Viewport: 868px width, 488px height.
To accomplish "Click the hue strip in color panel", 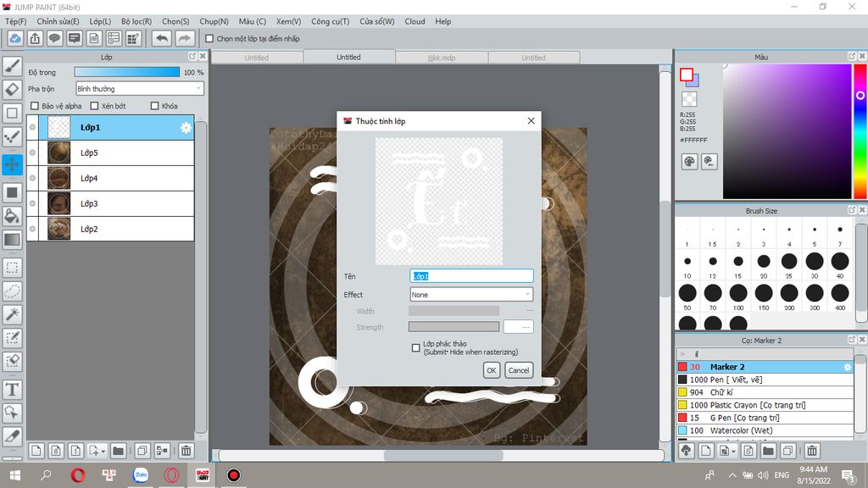I will point(860,131).
